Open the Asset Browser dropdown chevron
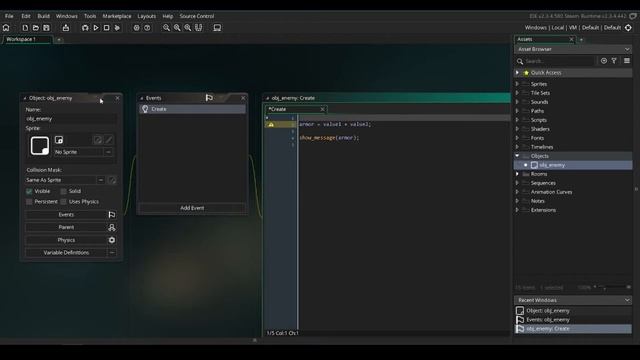 point(627,49)
